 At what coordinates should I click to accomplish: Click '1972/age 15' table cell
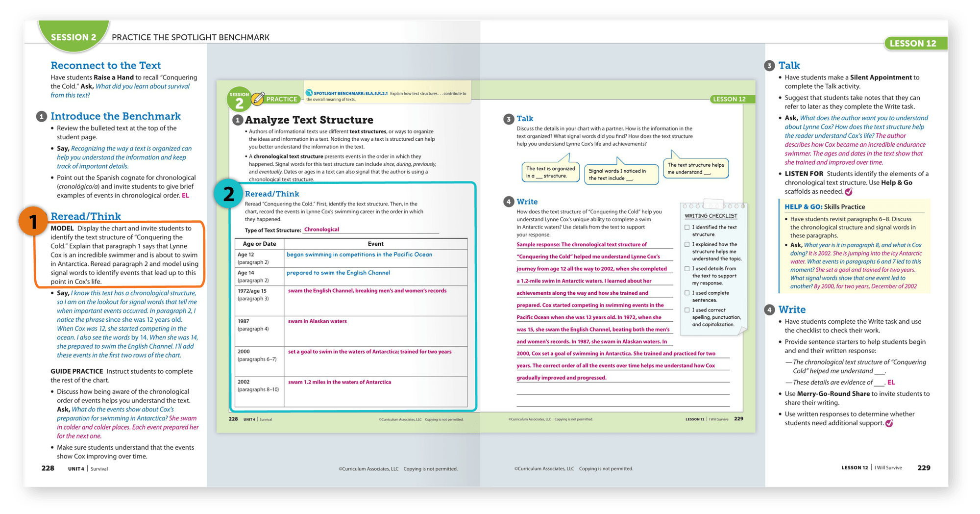[x=259, y=301]
